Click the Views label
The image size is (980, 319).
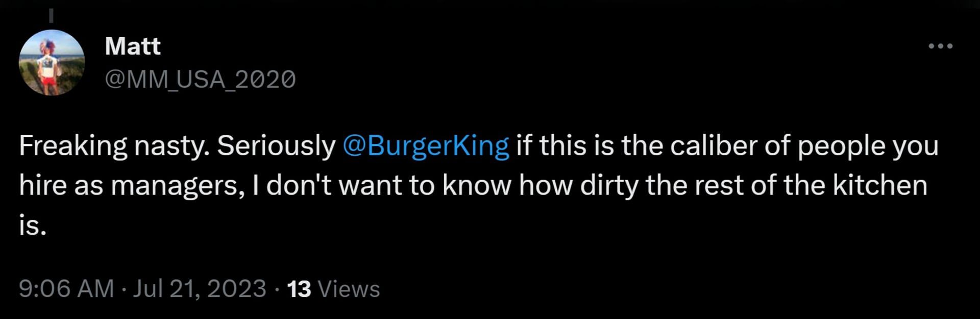349,289
